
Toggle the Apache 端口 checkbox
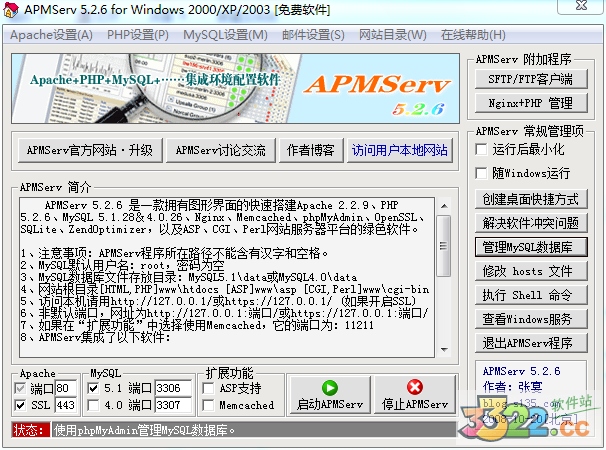[x=20, y=388]
